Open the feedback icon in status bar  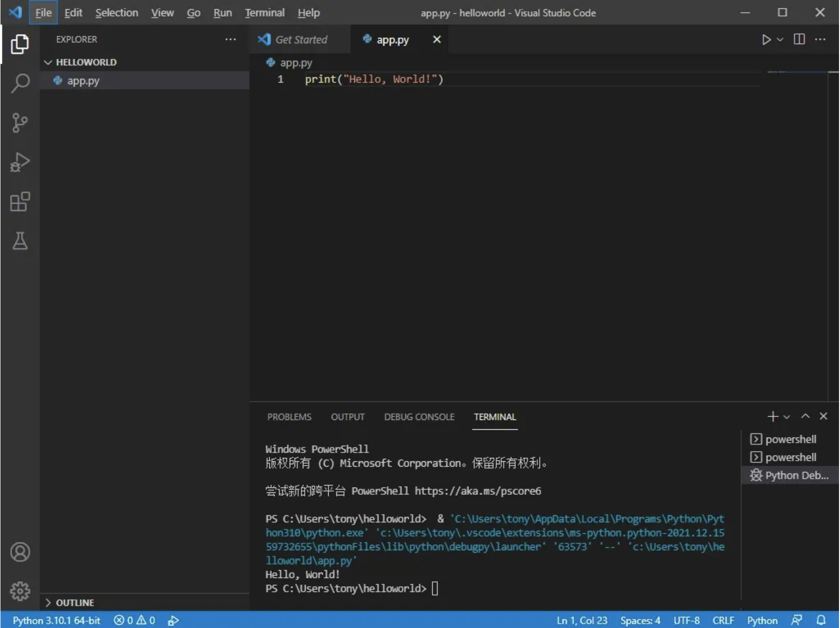tap(797, 620)
